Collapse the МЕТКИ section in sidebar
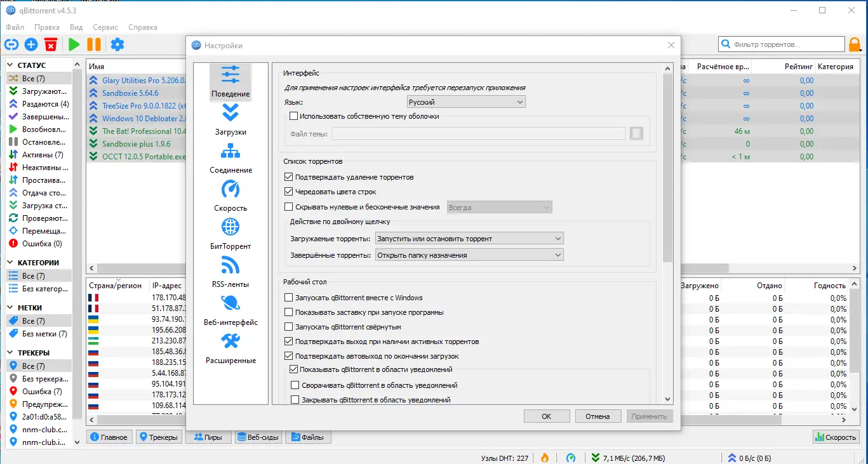This screenshot has height=464, width=868. coord(11,308)
